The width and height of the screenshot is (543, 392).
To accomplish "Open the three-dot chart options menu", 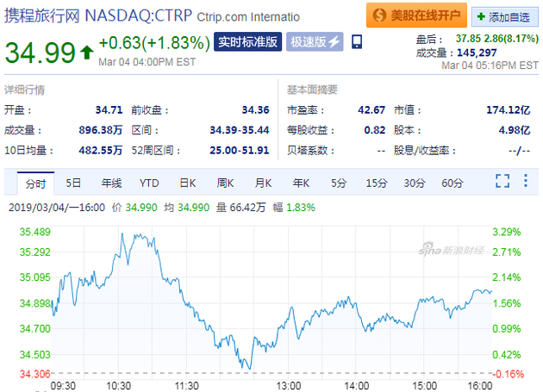I will 526,181.
